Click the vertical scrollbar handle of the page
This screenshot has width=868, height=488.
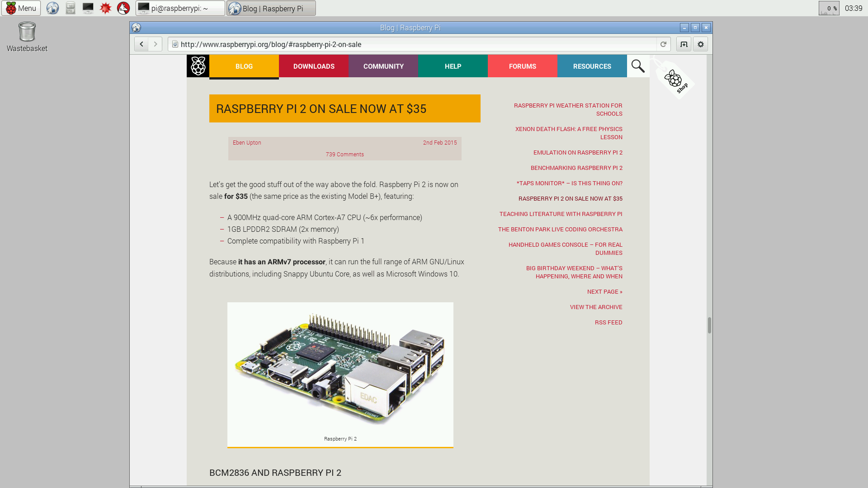click(709, 325)
